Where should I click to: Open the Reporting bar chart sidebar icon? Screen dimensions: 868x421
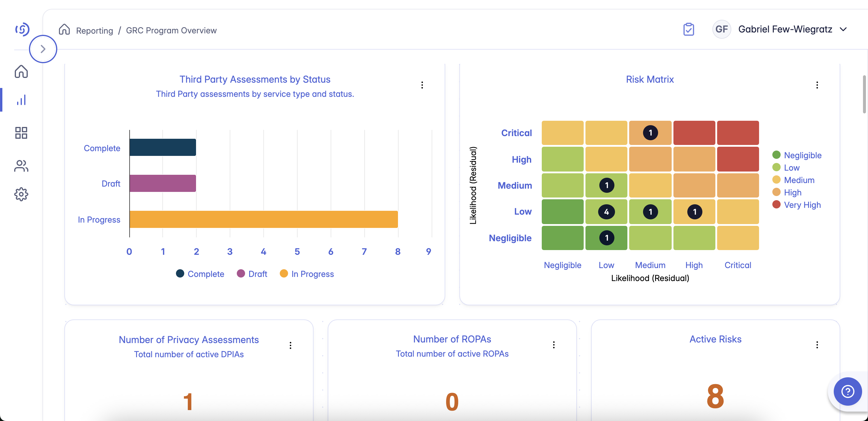click(x=21, y=100)
